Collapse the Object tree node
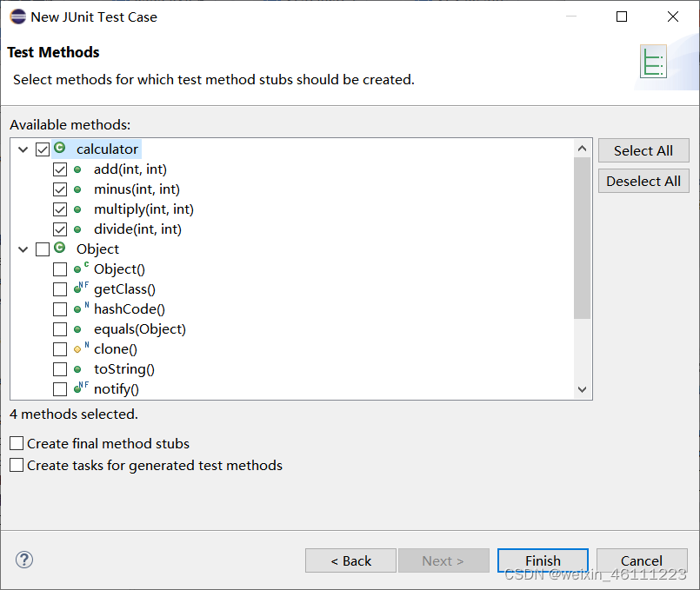Viewport: 700px width, 590px height. [x=23, y=249]
